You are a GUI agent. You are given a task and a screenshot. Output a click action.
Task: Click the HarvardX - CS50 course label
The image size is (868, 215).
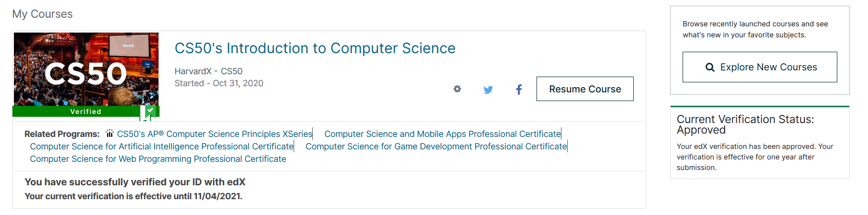point(208,71)
